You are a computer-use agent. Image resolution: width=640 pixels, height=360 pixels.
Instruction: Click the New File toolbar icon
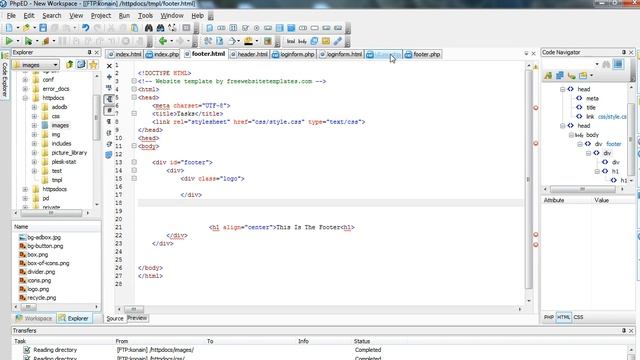tap(9, 28)
